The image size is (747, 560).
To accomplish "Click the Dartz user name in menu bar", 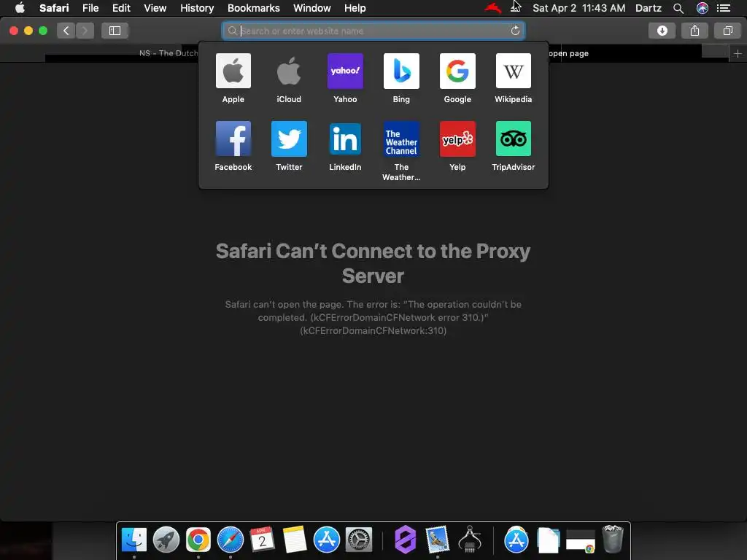I will click(648, 8).
